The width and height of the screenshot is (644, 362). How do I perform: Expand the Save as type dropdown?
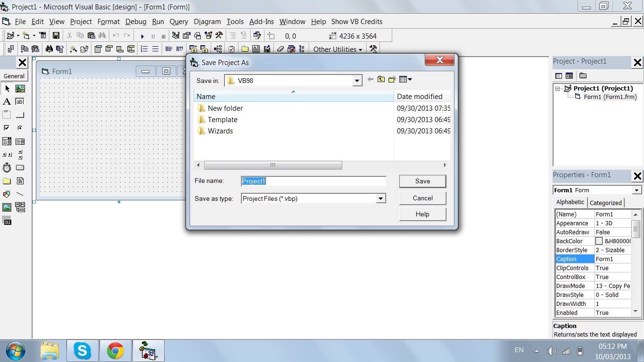(380, 199)
